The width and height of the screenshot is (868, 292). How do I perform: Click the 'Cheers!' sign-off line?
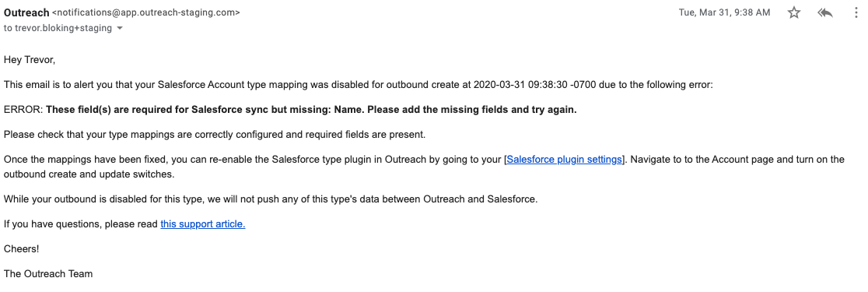[22, 248]
